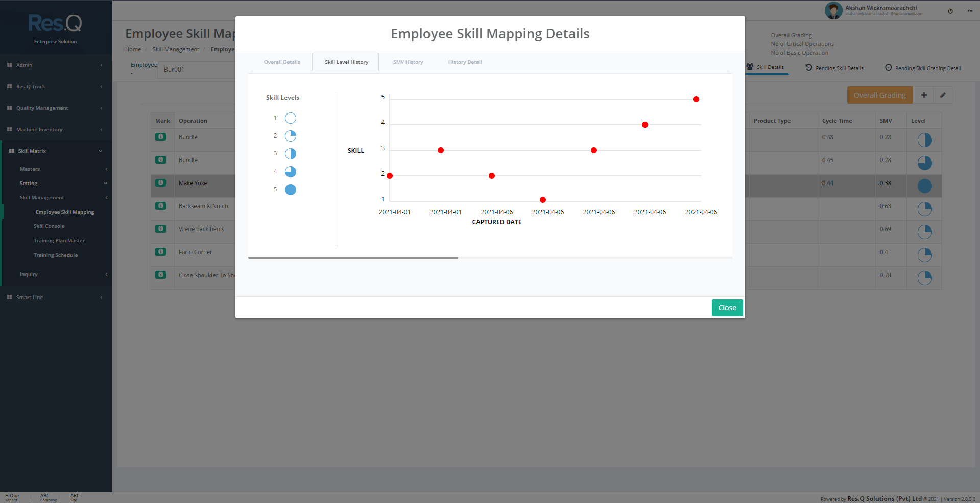Click the Level pie indicator on Make Yoke row

(x=924, y=186)
